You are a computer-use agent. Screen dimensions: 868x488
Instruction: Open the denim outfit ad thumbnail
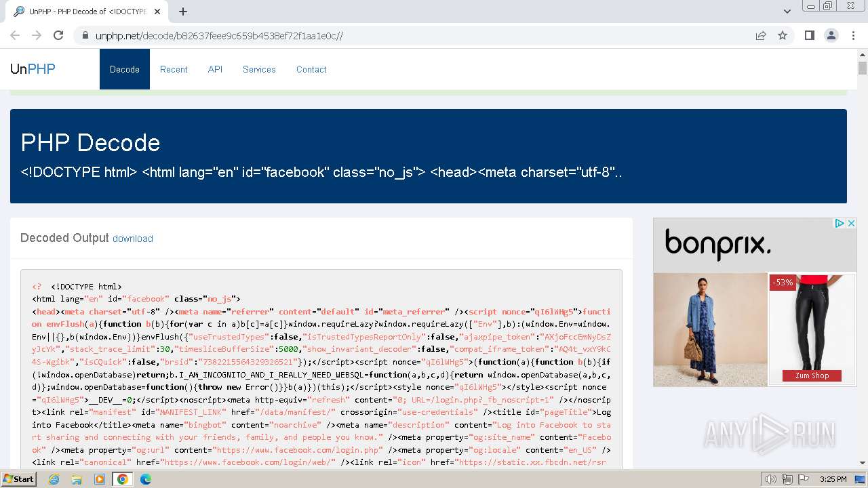point(710,329)
